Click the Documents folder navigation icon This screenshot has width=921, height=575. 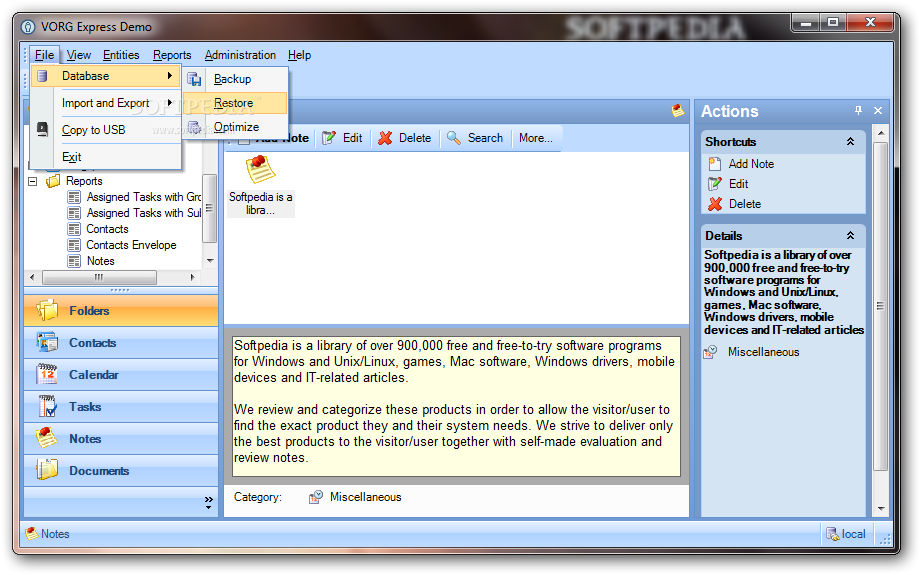point(47,470)
